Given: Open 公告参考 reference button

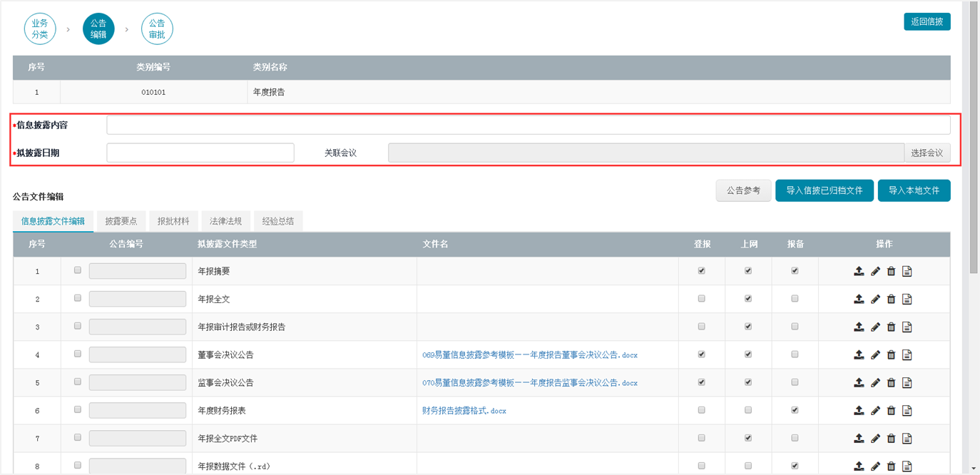Looking at the screenshot, I should (743, 190).
